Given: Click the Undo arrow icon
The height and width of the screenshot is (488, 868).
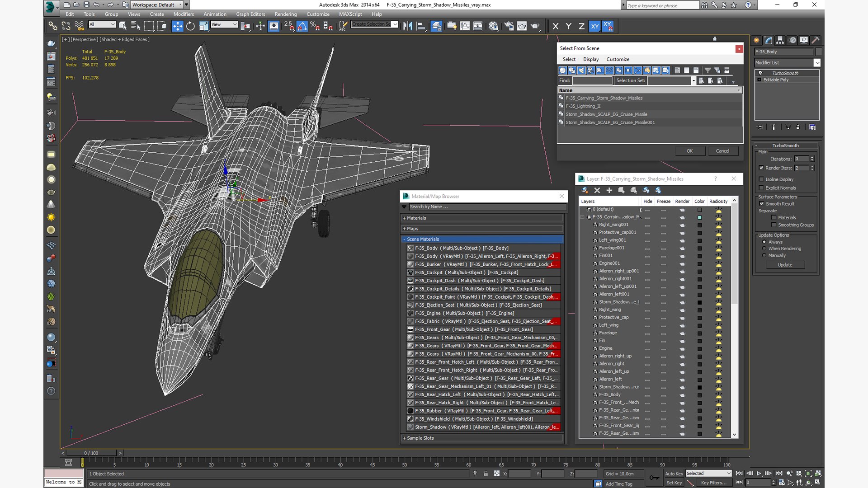Looking at the screenshot, I should [x=96, y=5].
